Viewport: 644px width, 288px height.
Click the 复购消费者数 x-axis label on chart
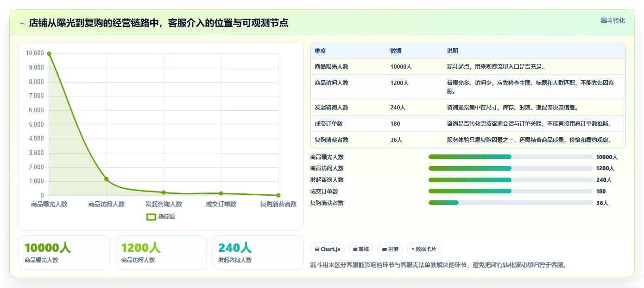[x=278, y=204]
